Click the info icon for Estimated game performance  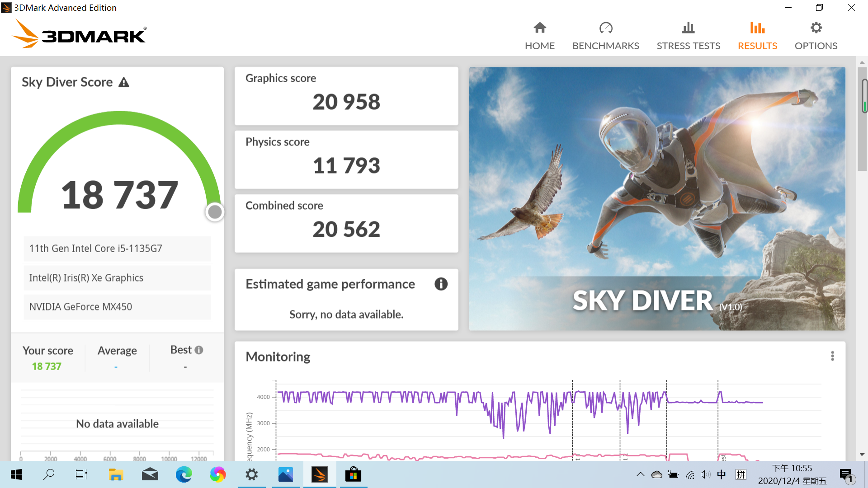click(x=441, y=284)
